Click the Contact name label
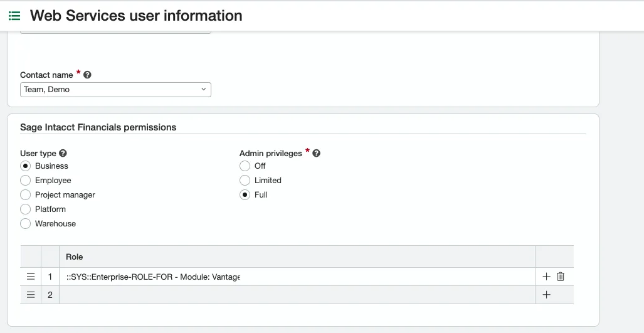The height and width of the screenshot is (333, 644). [x=46, y=75]
